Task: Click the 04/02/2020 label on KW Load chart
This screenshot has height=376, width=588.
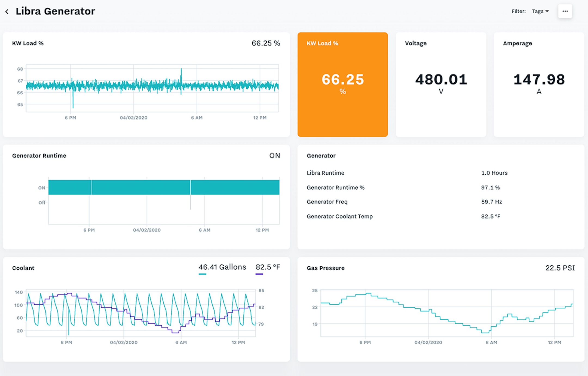Action: coord(134,118)
